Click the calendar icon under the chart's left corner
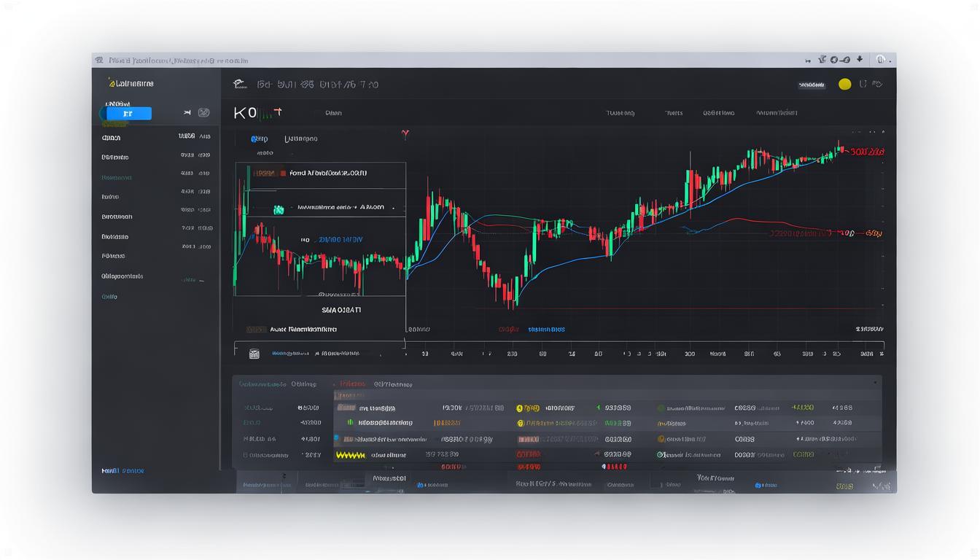 pos(254,354)
